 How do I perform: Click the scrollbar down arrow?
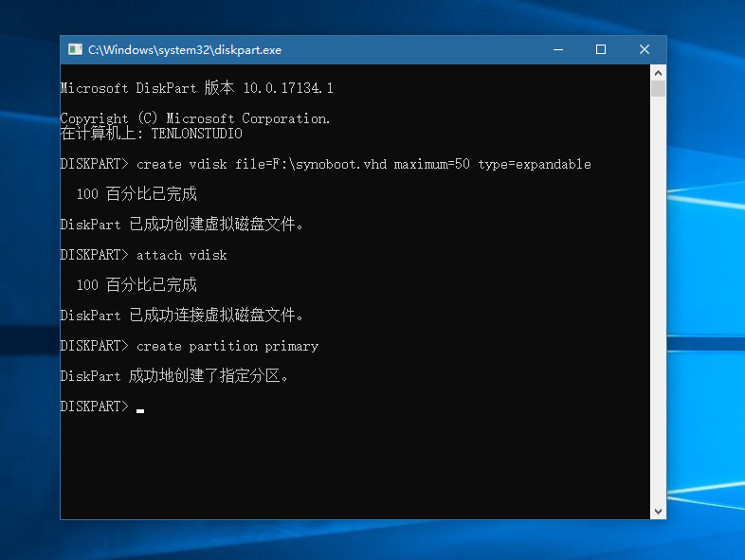click(658, 511)
